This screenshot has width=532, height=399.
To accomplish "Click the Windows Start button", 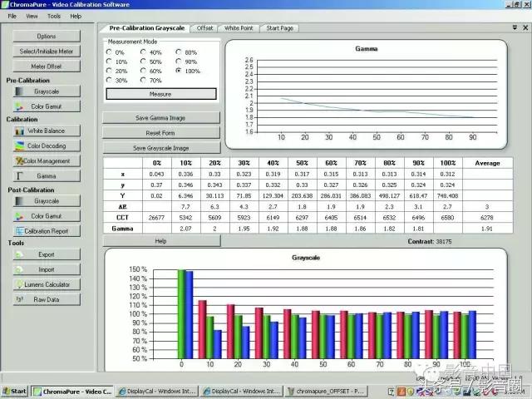I will pyautogui.click(x=15, y=392).
